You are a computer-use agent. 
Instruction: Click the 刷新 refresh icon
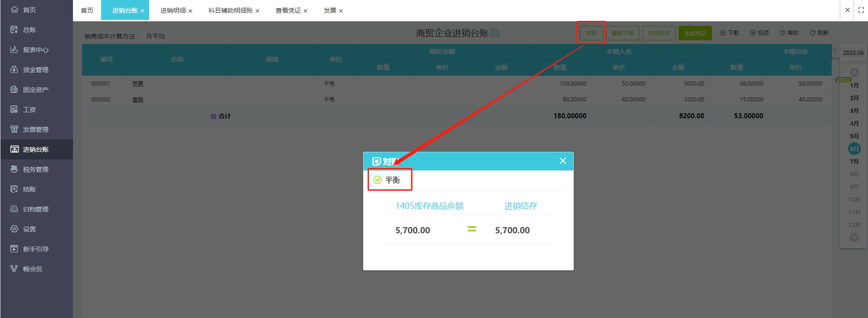(813, 33)
